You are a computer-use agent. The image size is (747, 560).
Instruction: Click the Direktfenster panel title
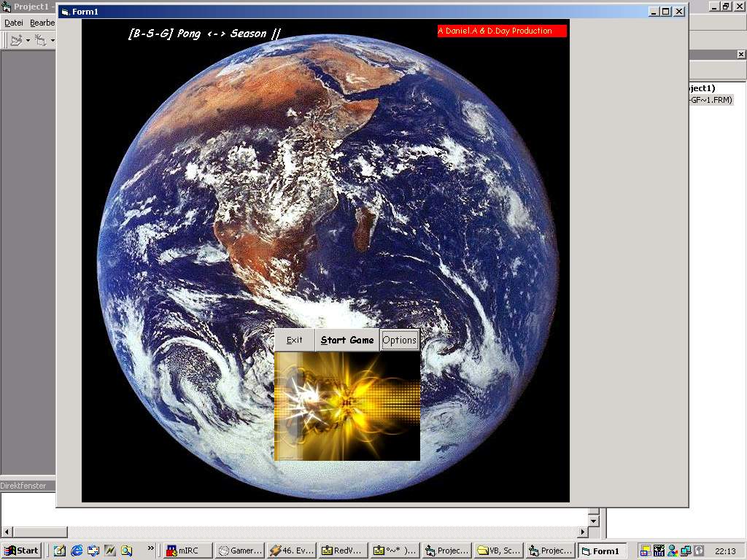point(23,486)
